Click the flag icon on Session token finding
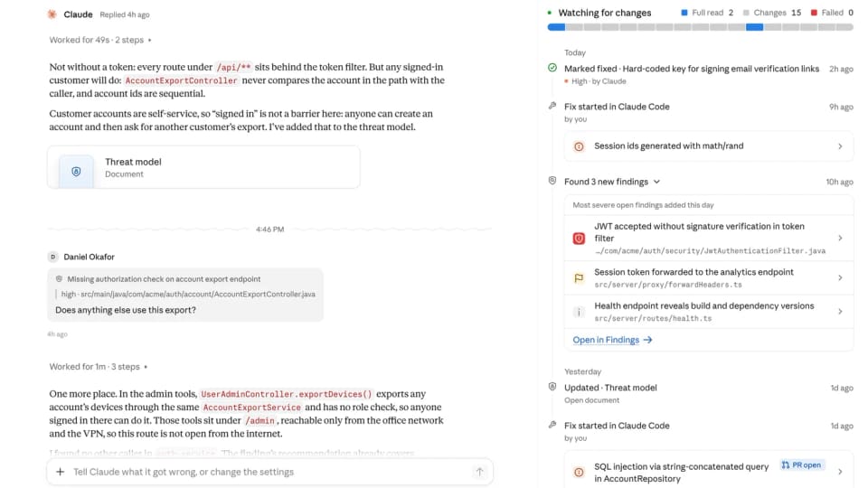Viewport: 868px width, 488px height. click(x=579, y=277)
